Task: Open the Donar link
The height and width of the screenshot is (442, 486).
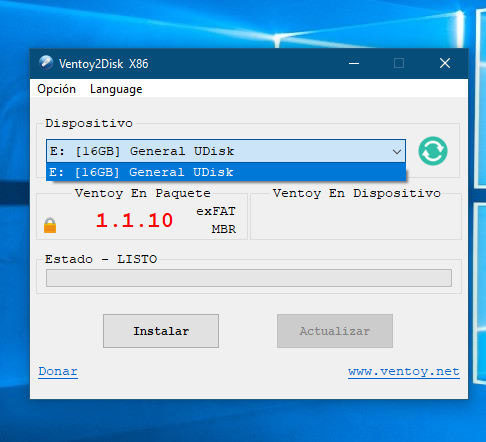Action: point(58,371)
